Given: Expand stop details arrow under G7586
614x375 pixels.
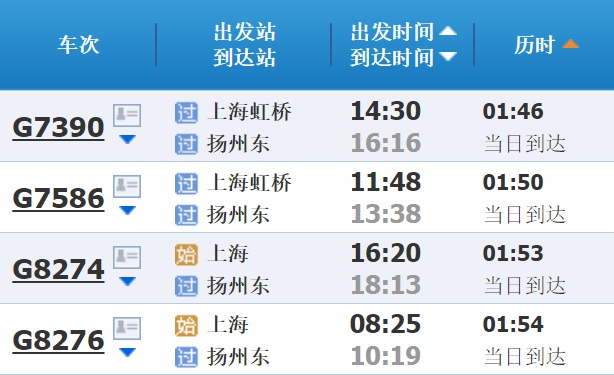Looking at the screenshot, I should pos(127,210).
